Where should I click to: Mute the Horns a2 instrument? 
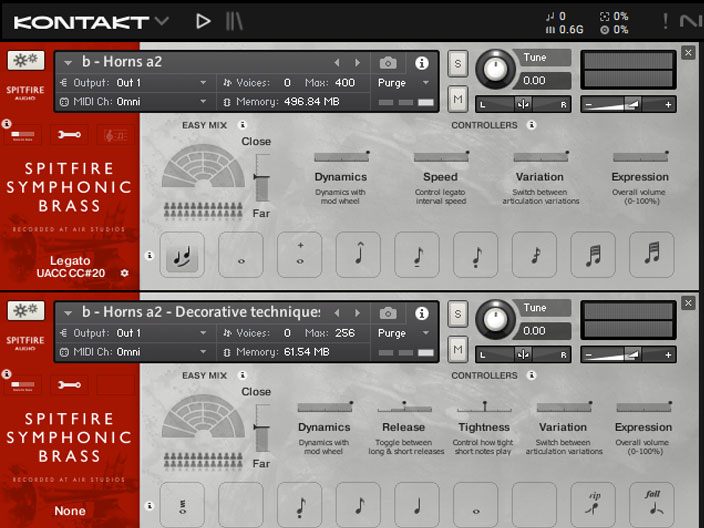point(458,99)
